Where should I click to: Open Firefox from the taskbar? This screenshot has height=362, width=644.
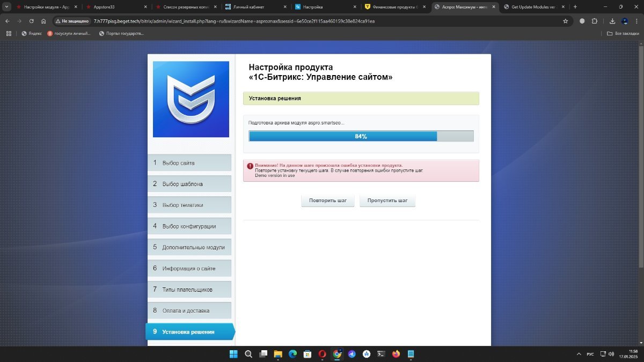coord(396,354)
